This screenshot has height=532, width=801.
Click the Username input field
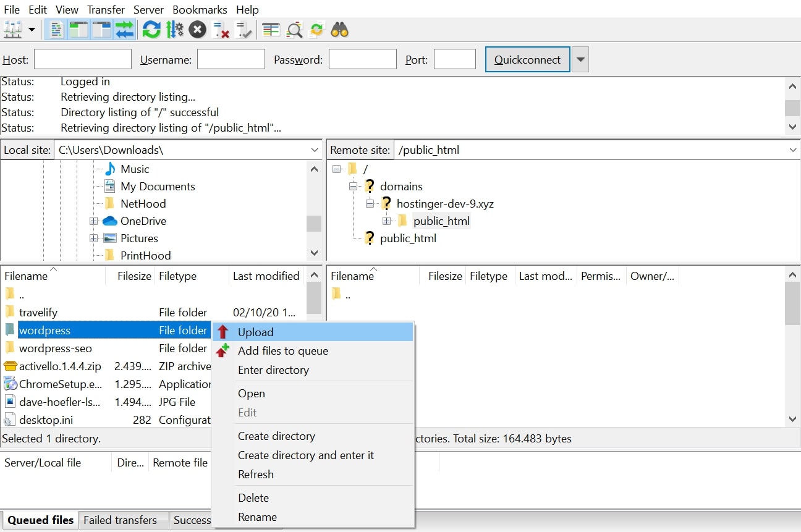pyautogui.click(x=231, y=59)
